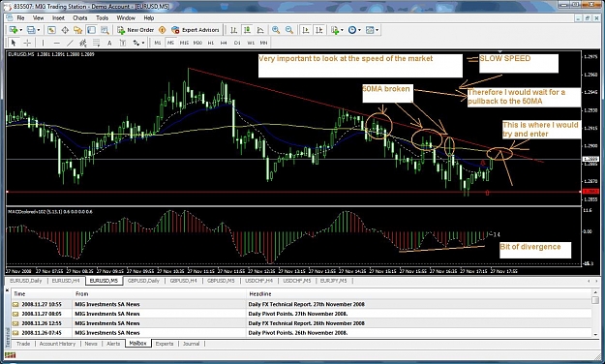The width and height of the screenshot is (605, 364).
Task: Expand the Arrows tool dropdown arrow
Action: [143, 43]
